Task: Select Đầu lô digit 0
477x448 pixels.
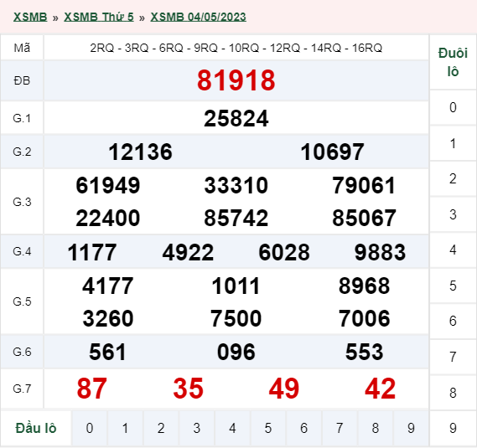Action: coord(90,428)
